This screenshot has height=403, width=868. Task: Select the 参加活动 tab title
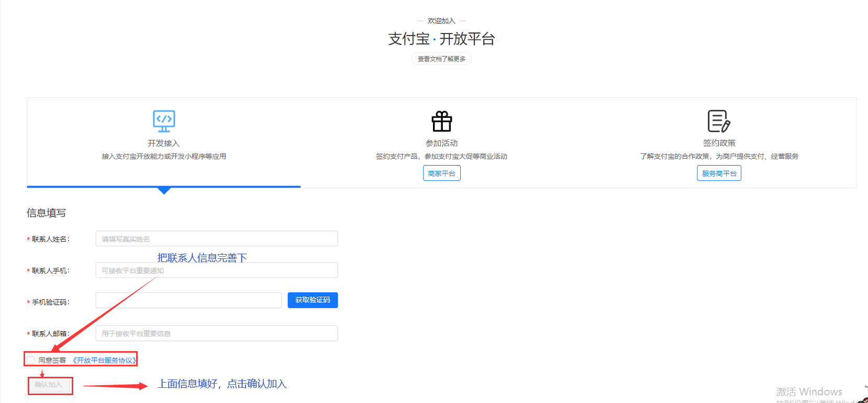point(441,143)
